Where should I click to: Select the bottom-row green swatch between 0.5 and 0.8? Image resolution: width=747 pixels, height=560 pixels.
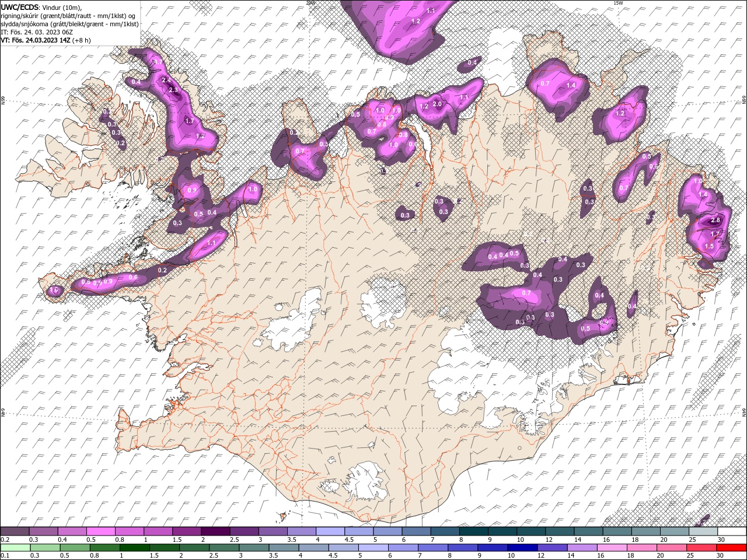tap(75, 548)
